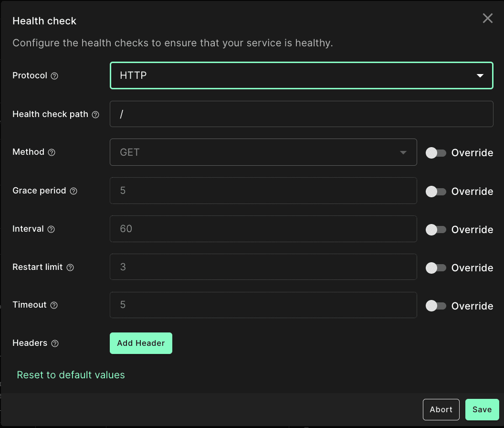Click the Grace period help icon
Image resolution: width=504 pixels, height=428 pixels.
pyautogui.click(x=73, y=191)
